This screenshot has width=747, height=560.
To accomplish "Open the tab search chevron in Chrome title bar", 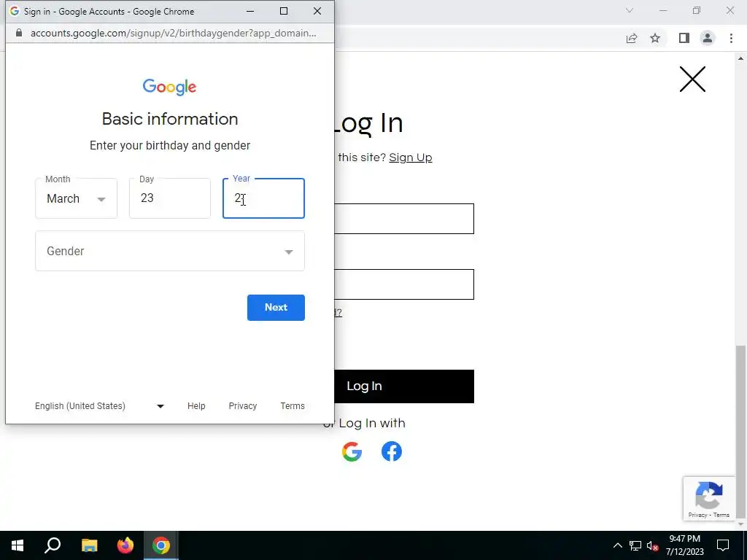I will pyautogui.click(x=630, y=10).
